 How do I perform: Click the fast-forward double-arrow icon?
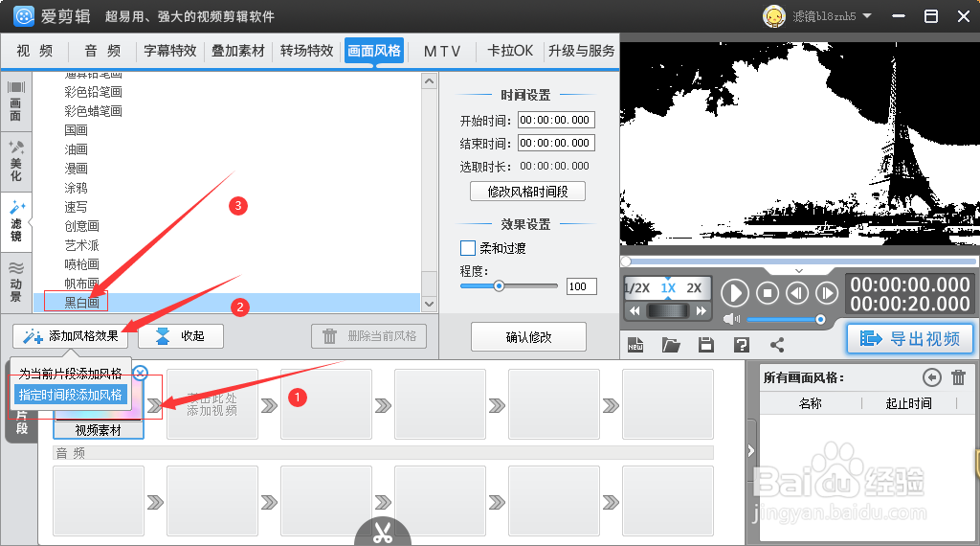[x=702, y=311]
